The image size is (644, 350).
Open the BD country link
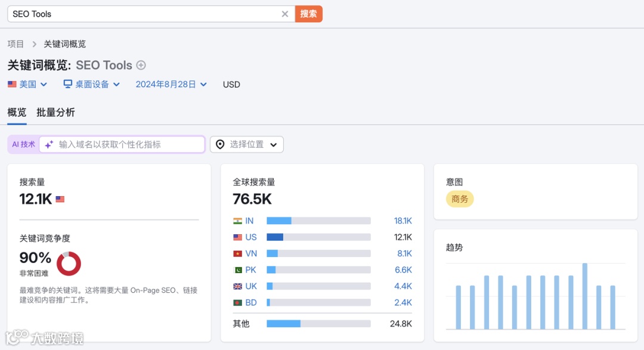(251, 303)
